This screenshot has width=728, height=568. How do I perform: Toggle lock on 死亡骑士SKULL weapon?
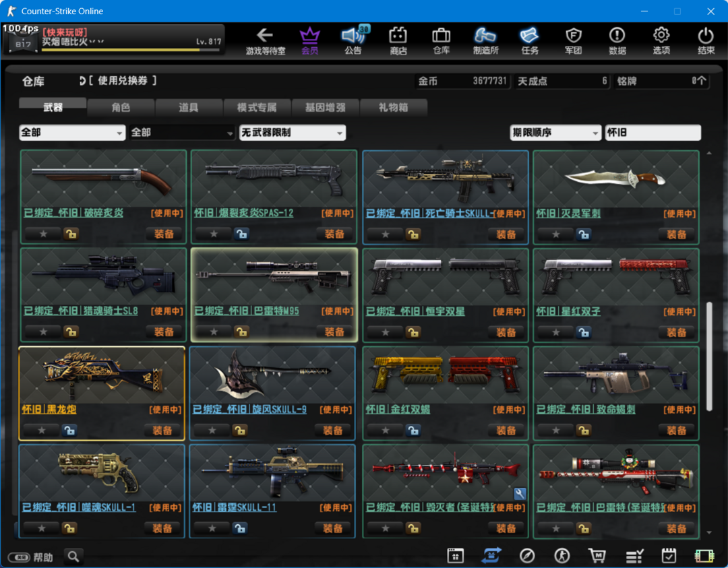(x=413, y=234)
